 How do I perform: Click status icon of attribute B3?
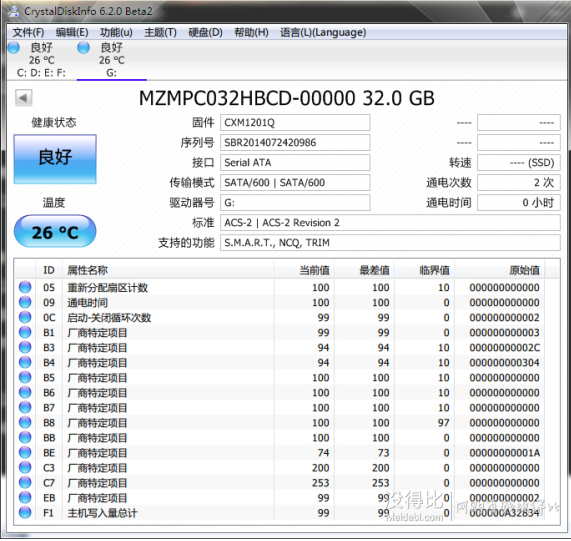[25, 347]
